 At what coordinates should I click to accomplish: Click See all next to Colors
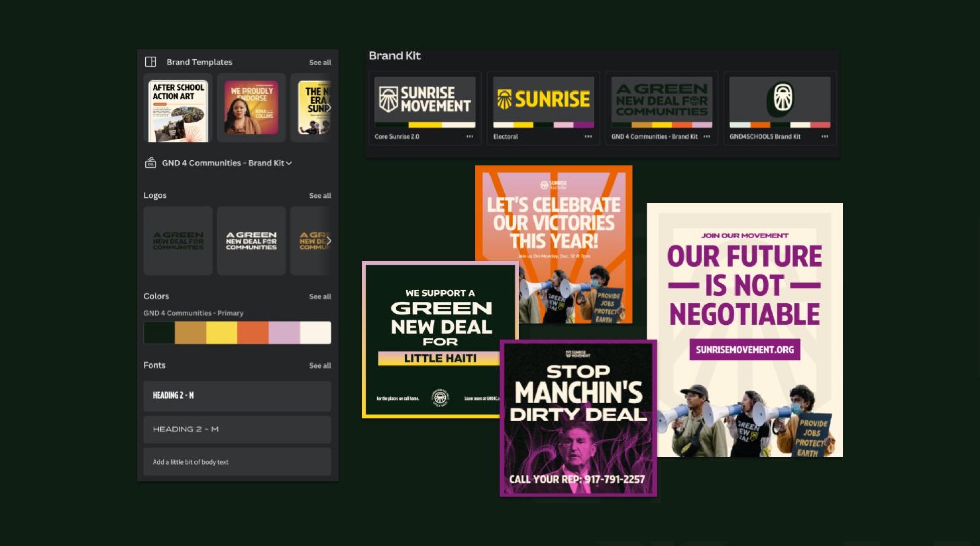coord(320,296)
